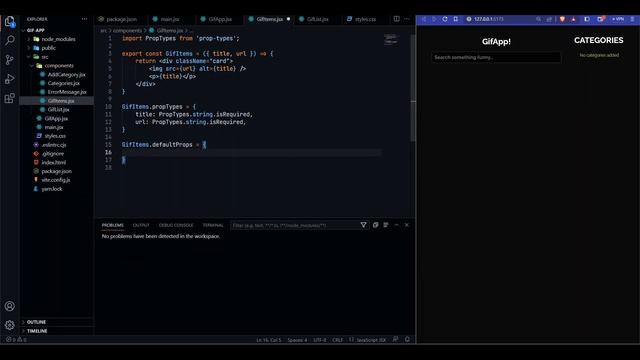Image resolution: width=640 pixels, height=360 pixels.
Task: Split the editor to the right
Action: pyautogui.click(x=396, y=19)
